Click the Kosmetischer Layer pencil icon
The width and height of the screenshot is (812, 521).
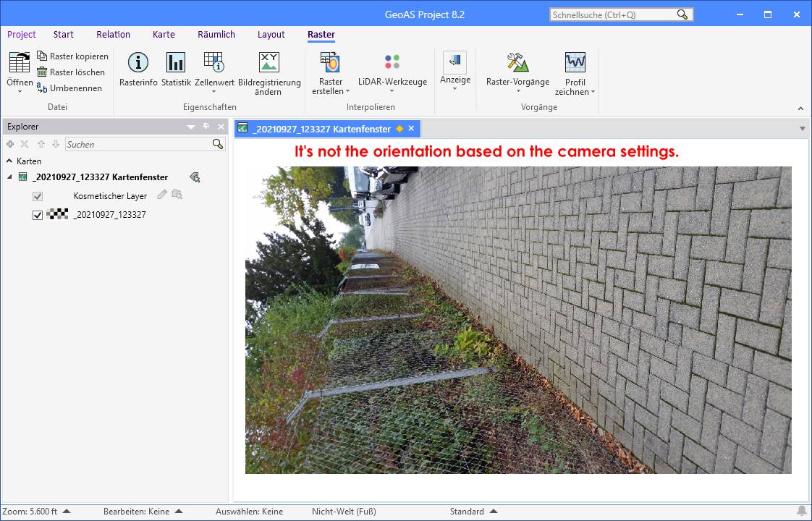coord(162,195)
